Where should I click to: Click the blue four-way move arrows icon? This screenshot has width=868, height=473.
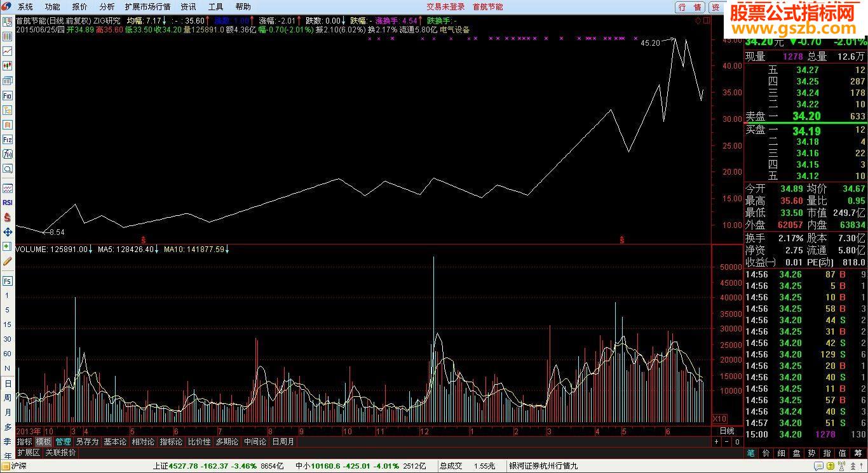click(x=8, y=232)
